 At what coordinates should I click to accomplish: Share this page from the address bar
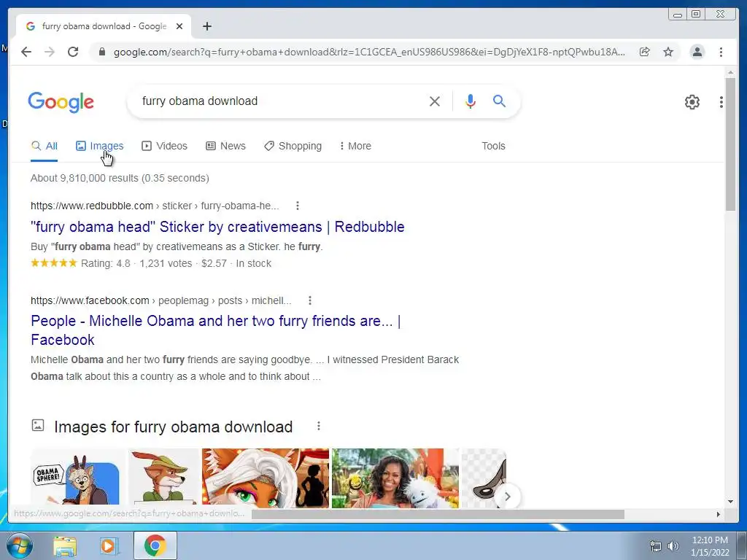(x=645, y=52)
